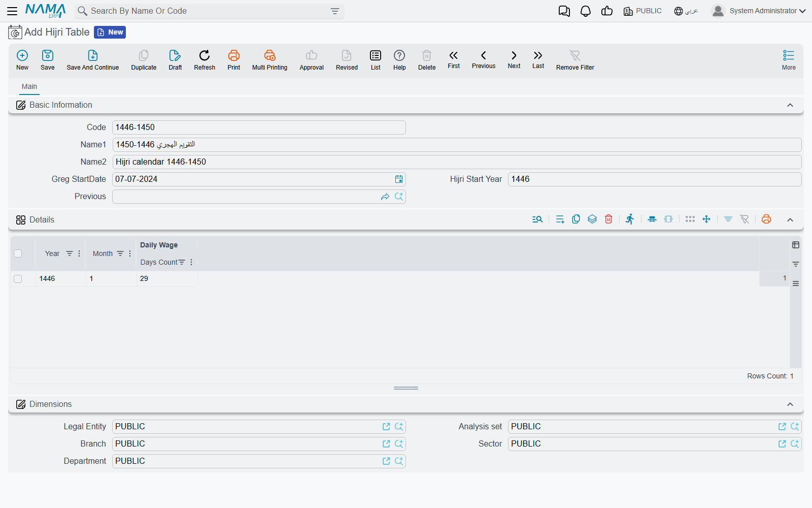Open Help for this screen

(x=399, y=60)
